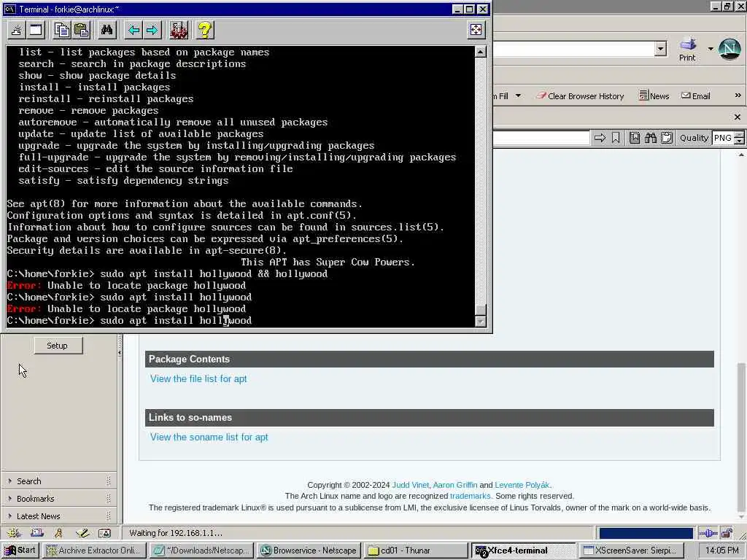Click Mail icon in Netscape component bar
The width and height of the screenshot is (747, 560).
[x=36, y=533]
